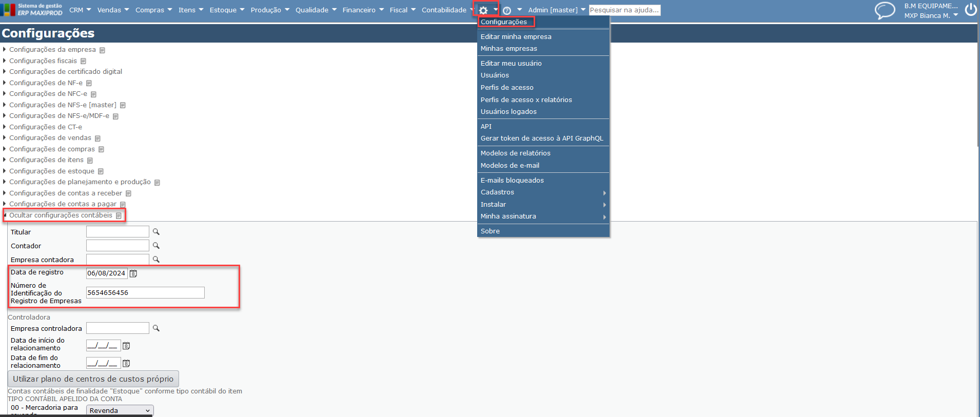Click document icon beside Configurações fiscais
This screenshot has height=417, width=980.
coord(83,61)
